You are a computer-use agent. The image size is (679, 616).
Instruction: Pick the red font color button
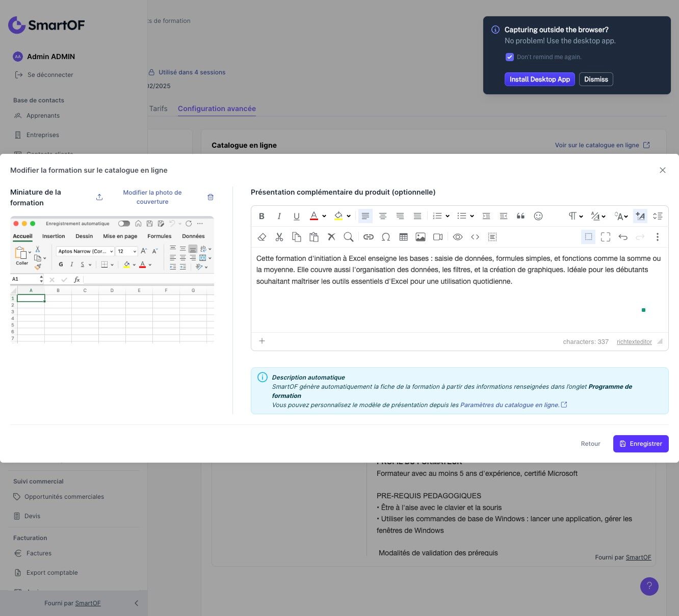[x=314, y=216]
